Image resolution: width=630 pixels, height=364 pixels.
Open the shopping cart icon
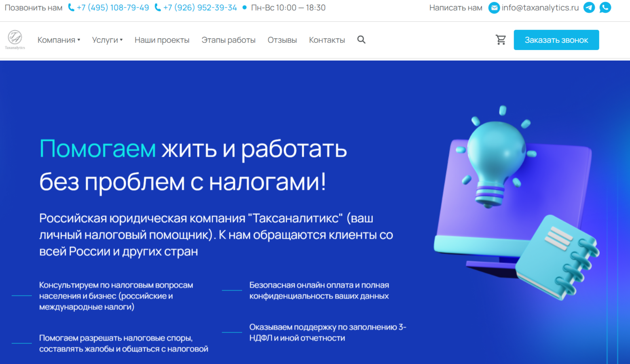coord(501,40)
